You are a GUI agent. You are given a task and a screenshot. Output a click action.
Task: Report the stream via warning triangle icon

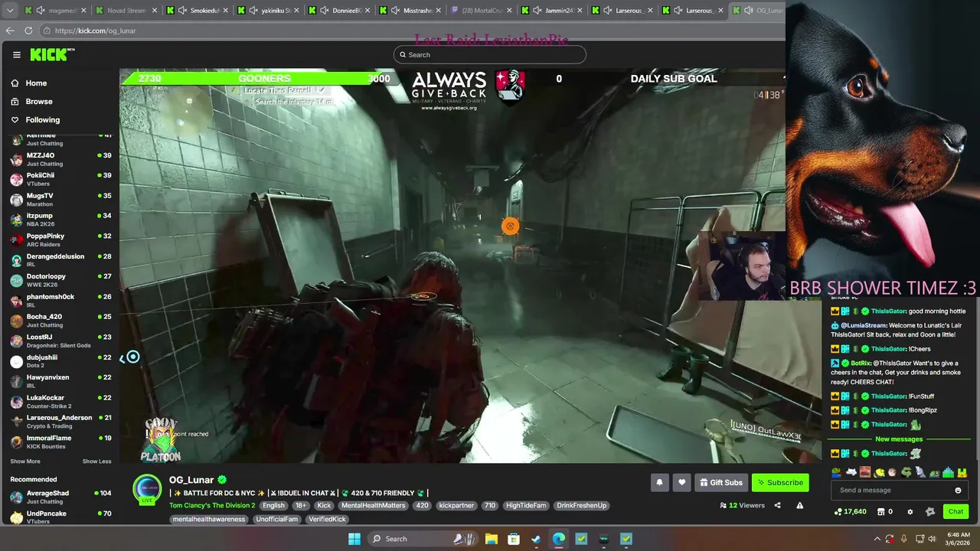pyautogui.click(x=800, y=505)
